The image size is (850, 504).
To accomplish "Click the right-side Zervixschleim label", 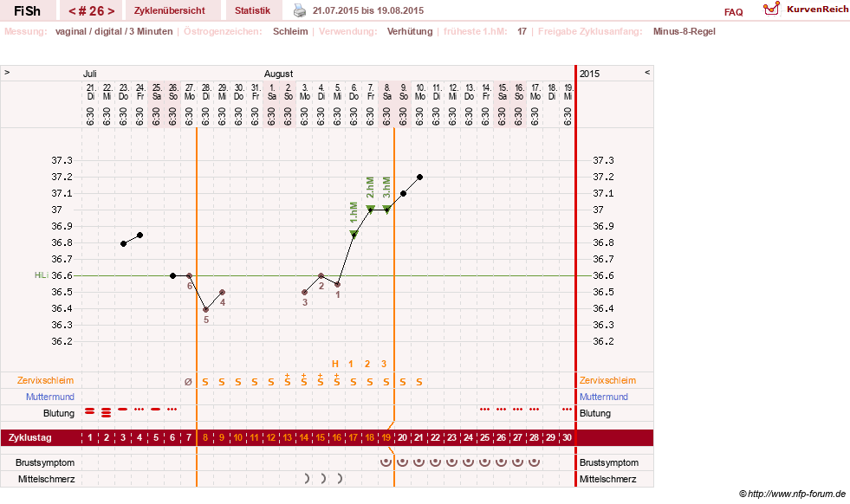I will [x=607, y=380].
